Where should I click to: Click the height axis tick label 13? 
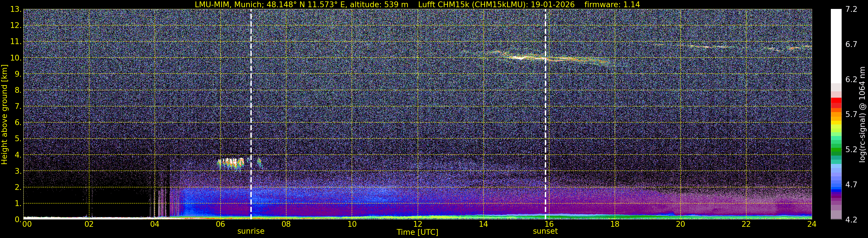(16, 10)
